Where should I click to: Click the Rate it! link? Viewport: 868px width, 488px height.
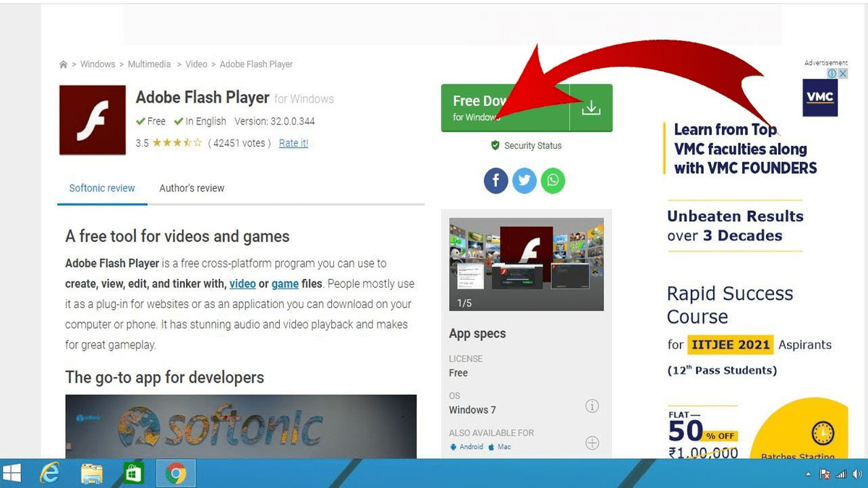[x=294, y=143]
